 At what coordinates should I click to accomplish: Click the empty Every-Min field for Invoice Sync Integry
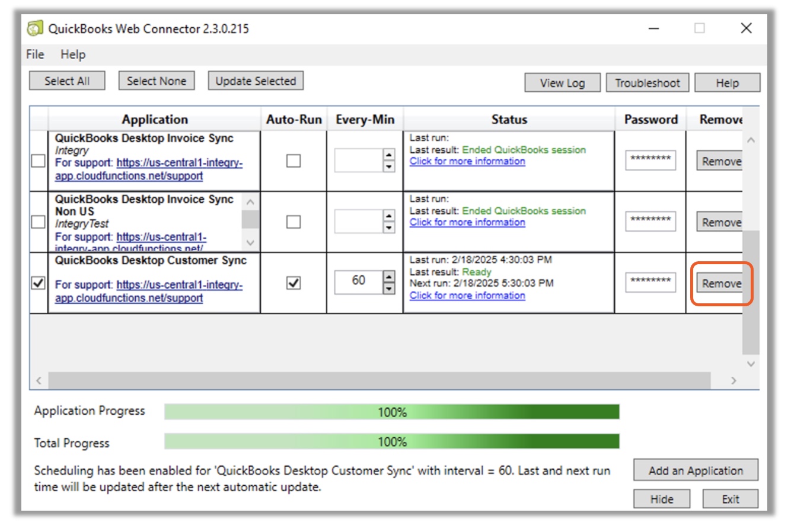359,161
